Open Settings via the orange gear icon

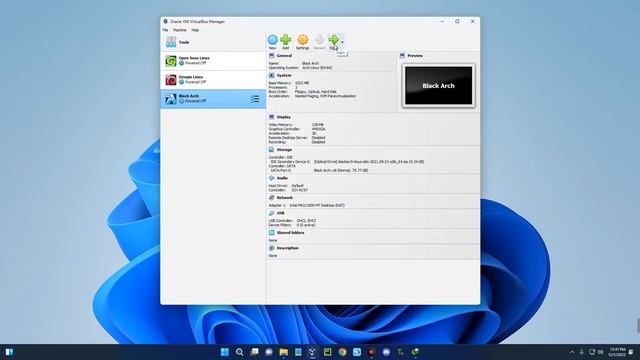302,40
